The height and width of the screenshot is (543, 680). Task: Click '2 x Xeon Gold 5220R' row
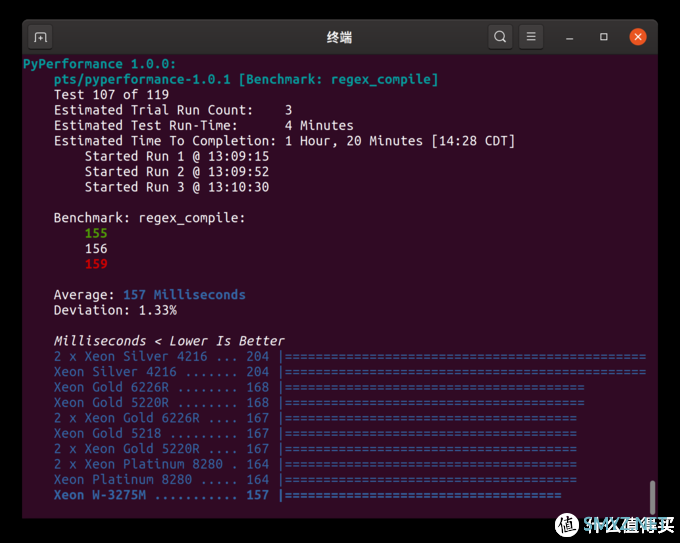315,449
